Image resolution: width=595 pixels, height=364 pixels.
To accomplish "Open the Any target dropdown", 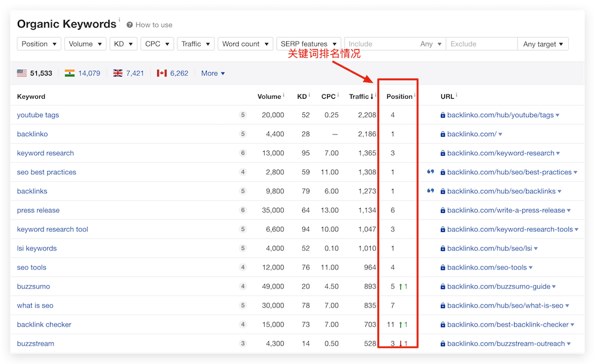I will coord(543,44).
